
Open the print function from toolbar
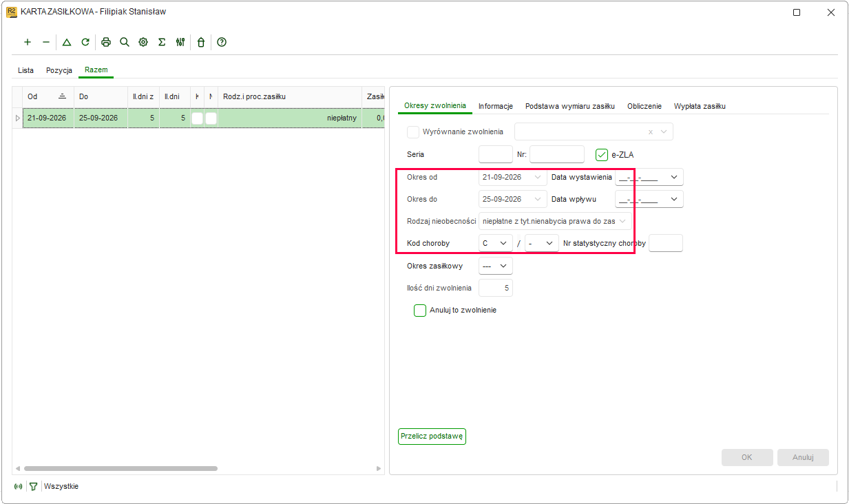click(x=106, y=42)
